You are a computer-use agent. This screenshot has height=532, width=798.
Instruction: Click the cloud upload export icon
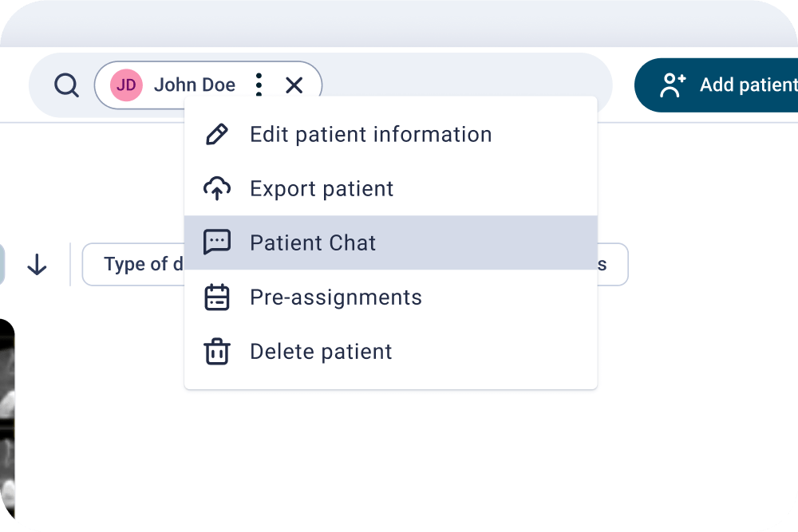tap(217, 189)
